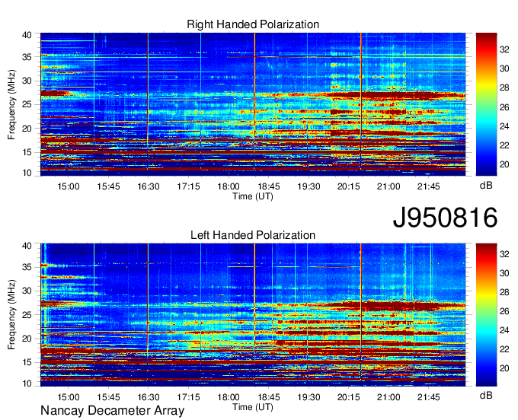This screenshot has height=420, width=518.
Task: Select the dB unit label under the lower color bar
Action: tap(486, 396)
